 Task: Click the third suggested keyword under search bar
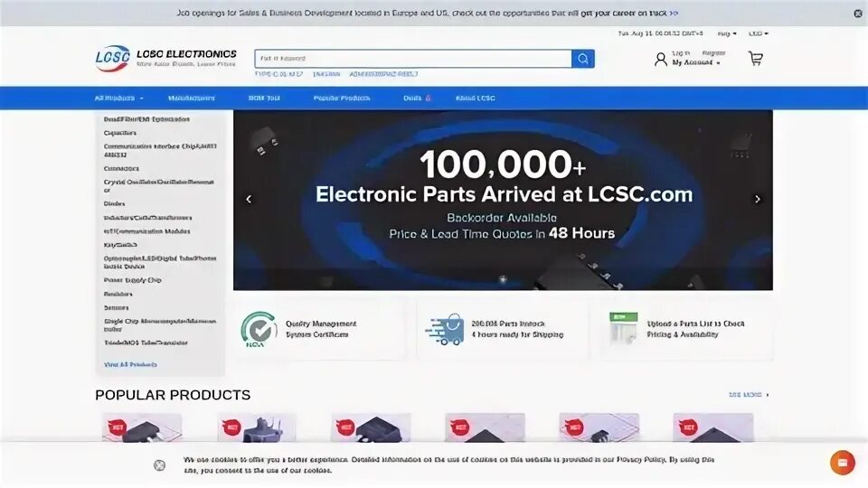click(x=383, y=74)
